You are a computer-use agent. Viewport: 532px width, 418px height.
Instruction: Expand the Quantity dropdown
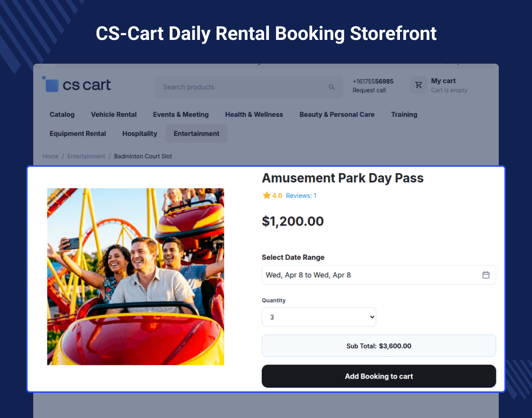(x=319, y=317)
